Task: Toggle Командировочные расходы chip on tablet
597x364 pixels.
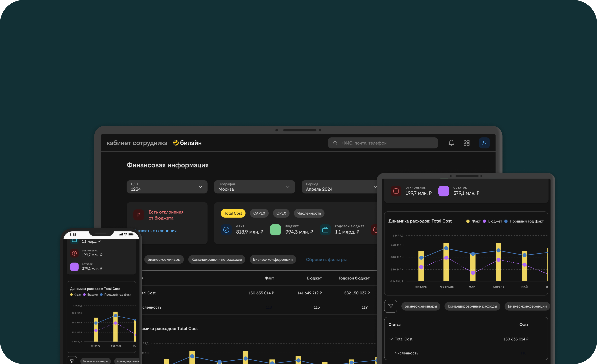Action: (x=472, y=306)
